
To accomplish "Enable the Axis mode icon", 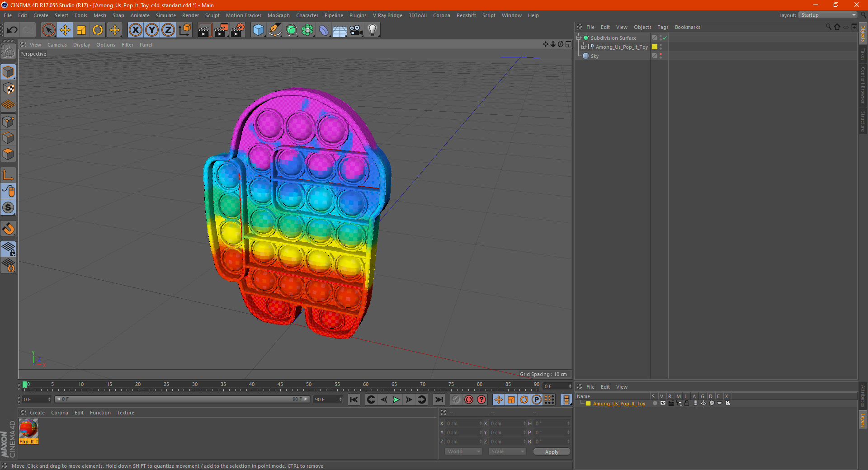I will (8, 175).
